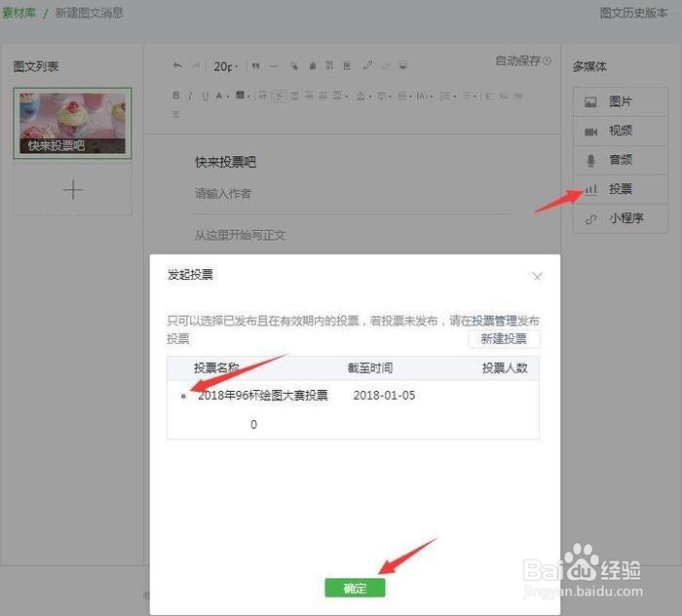Click the redo arrow in editor toolbar
The width and height of the screenshot is (682, 616).
click(x=196, y=65)
